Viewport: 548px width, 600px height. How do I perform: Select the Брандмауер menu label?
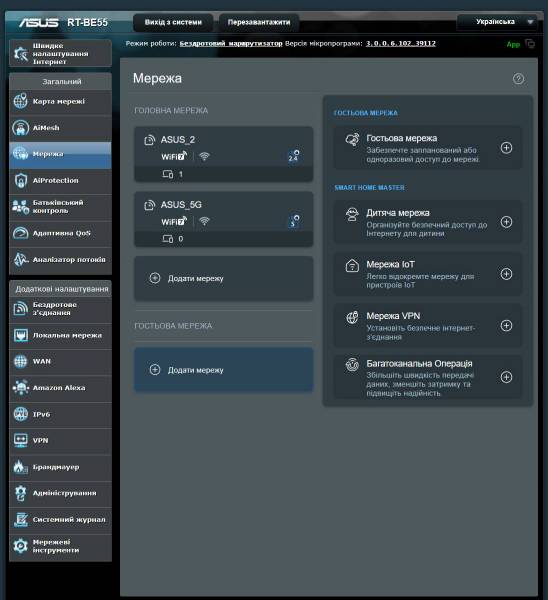click(x=56, y=467)
